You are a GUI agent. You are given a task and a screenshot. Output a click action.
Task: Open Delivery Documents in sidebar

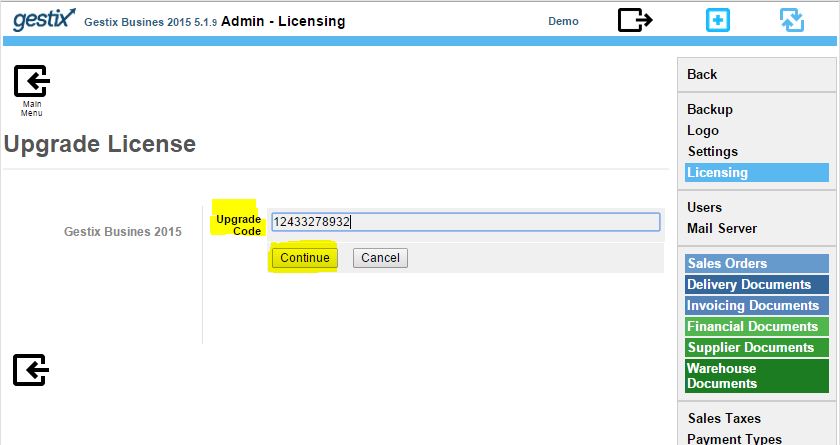pyautogui.click(x=756, y=284)
